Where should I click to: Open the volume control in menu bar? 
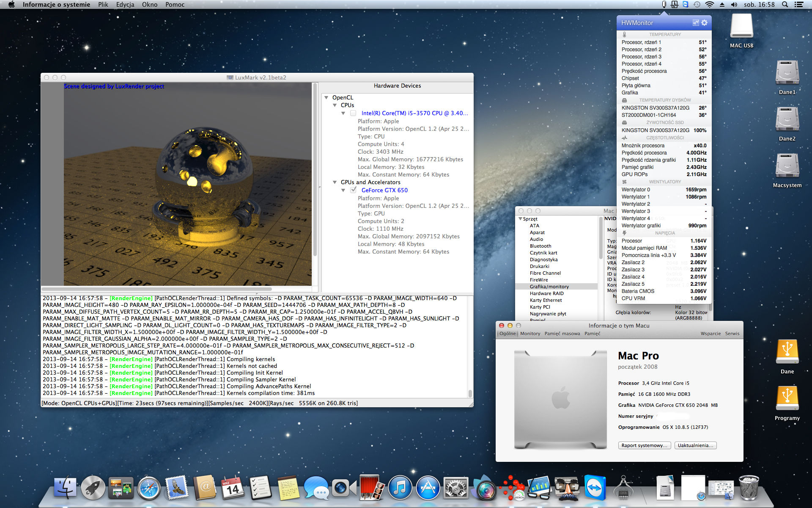734,5
